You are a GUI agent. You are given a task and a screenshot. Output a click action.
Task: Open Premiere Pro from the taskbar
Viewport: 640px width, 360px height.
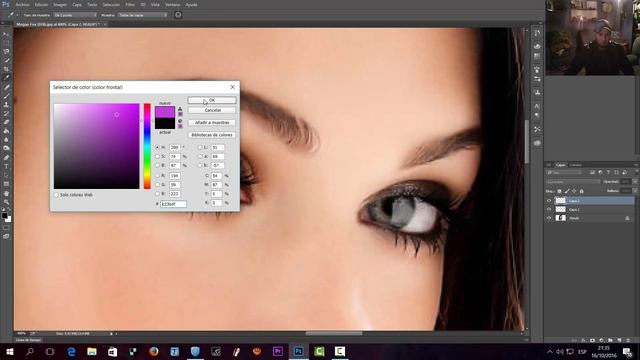[x=278, y=351]
